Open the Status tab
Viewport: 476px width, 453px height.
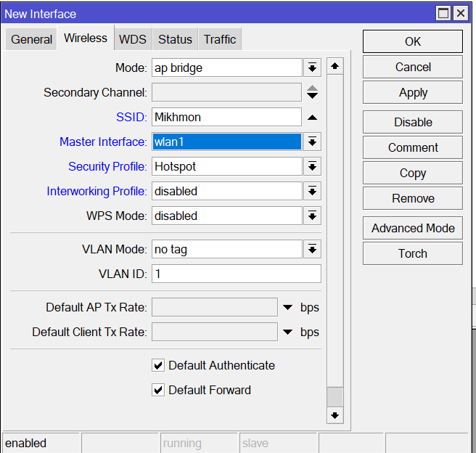(x=175, y=39)
